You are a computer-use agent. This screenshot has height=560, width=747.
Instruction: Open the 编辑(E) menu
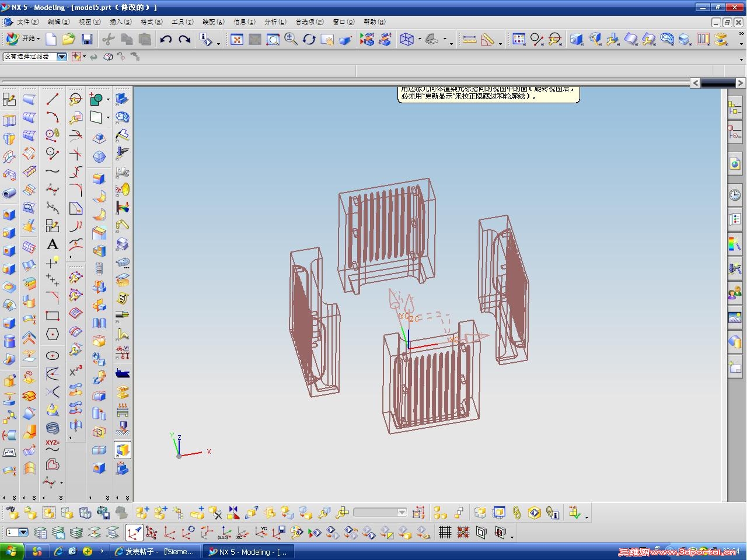(58, 22)
